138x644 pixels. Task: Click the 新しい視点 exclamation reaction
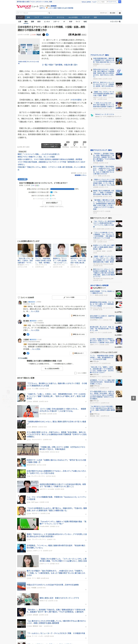coord(83,145)
